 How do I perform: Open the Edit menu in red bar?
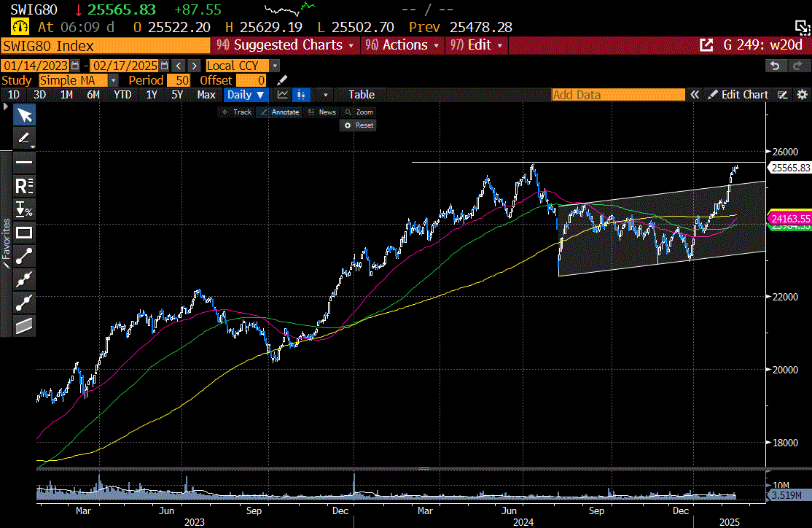tap(477, 45)
